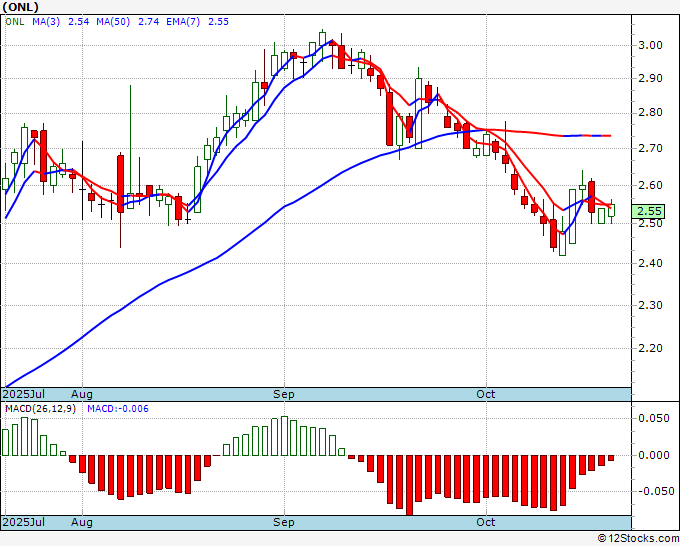
Task: Click the 0.050 MACD axis label
Action: point(656,418)
